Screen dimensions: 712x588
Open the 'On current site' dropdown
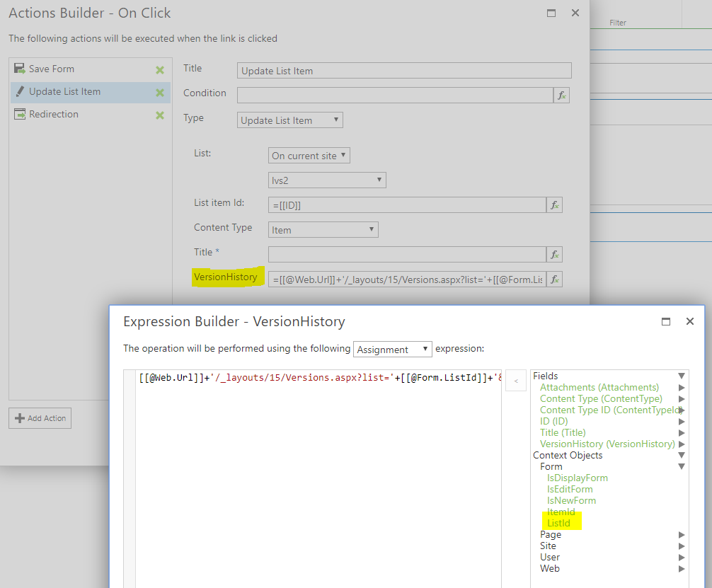pyautogui.click(x=309, y=156)
